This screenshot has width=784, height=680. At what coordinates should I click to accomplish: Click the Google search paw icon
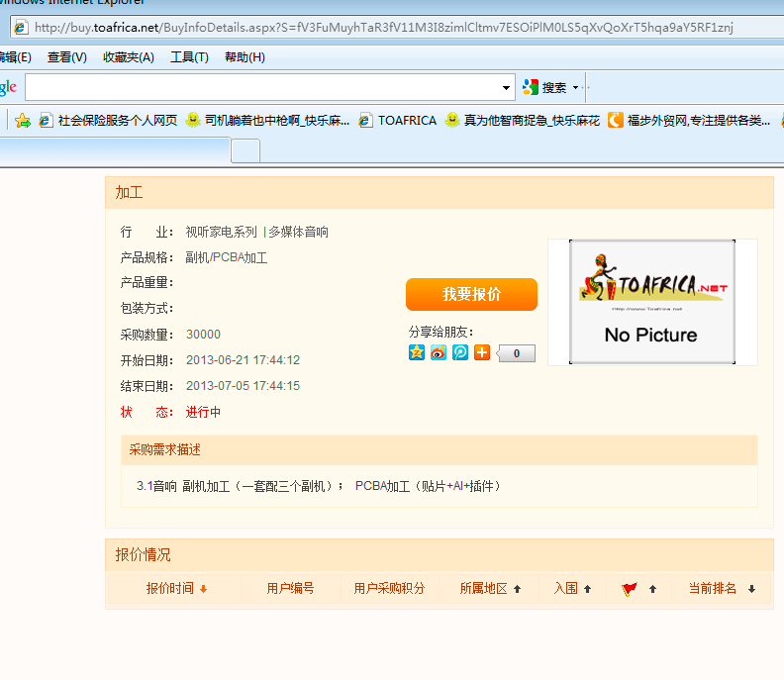point(531,87)
